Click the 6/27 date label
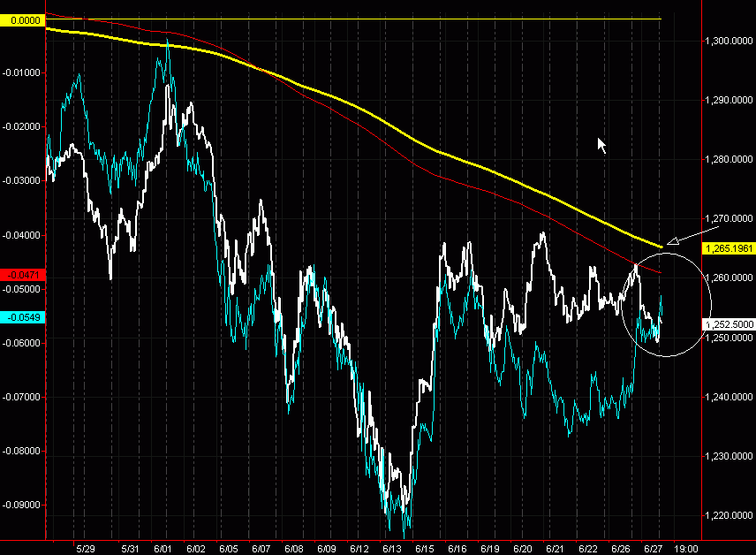Screen dimensions: 756x555 [654, 549]
